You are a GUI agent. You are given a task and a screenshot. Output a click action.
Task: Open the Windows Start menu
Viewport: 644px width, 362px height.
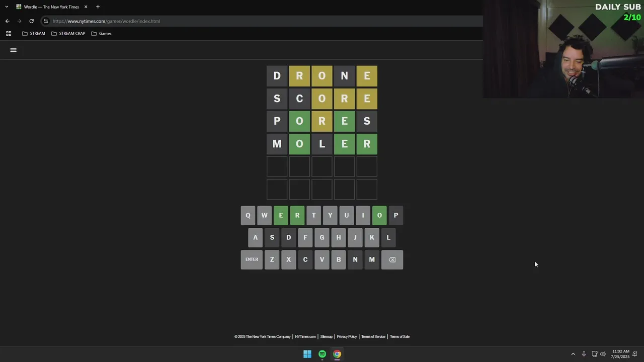(x=307, y=354)
